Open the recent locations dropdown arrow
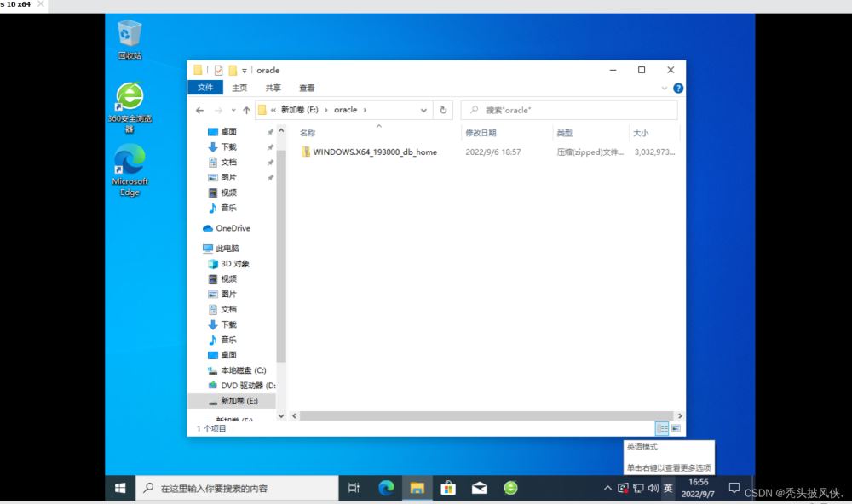The image size is (852, 504). [x=232, y=111]
